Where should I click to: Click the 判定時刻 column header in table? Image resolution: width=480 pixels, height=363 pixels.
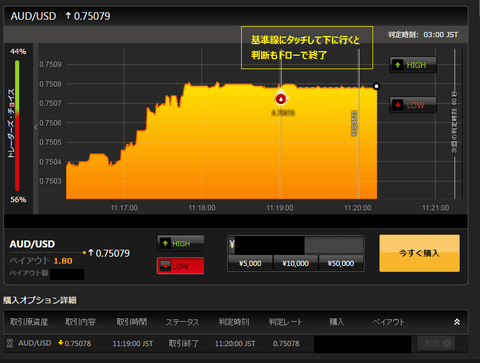[234, 322]
